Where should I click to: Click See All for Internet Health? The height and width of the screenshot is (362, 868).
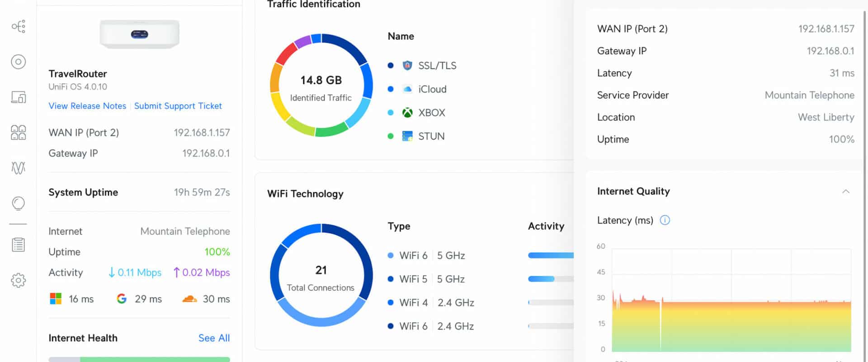coord(214,338)
